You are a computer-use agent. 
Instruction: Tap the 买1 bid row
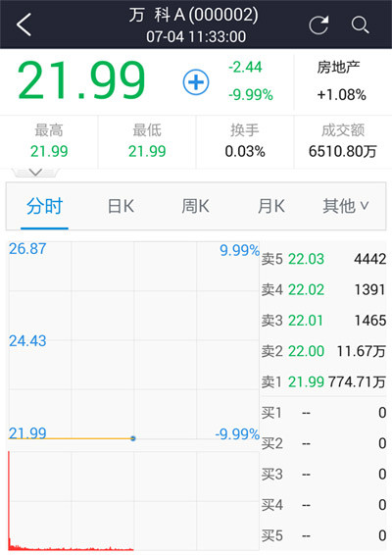(323, 413)
